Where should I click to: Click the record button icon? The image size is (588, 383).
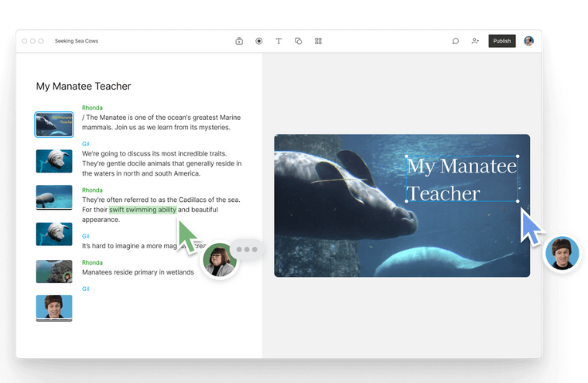(x=259, y=41)
